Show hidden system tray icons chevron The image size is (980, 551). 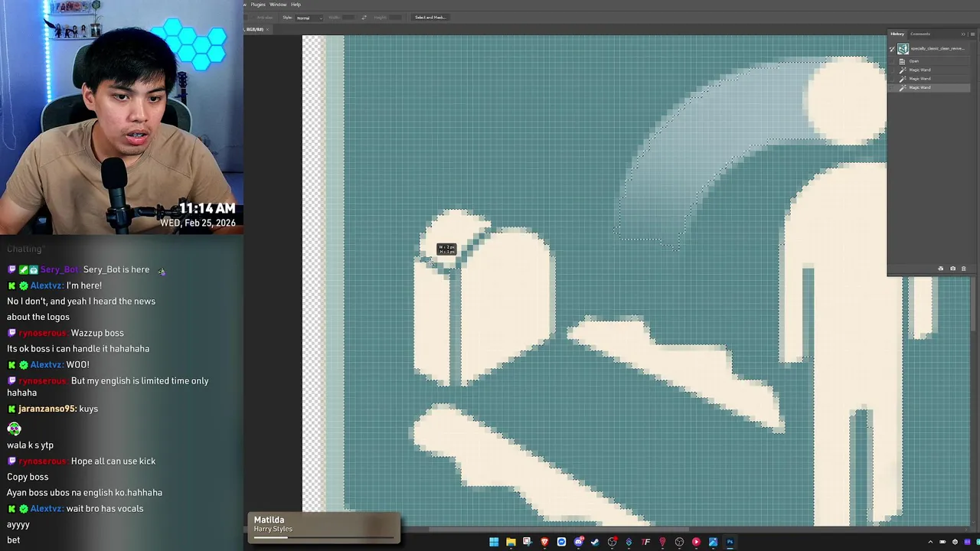click(x=930, y=542)
